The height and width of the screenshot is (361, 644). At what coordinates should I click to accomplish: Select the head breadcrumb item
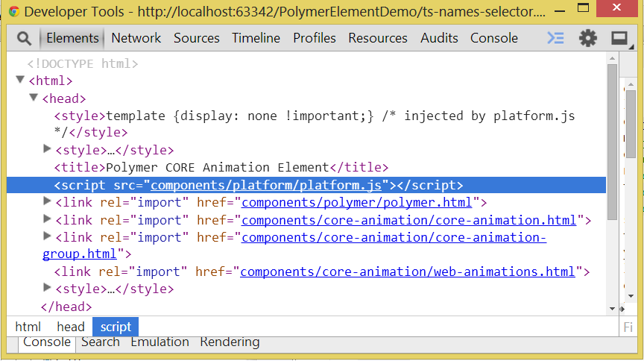click(x=71, y=327)
